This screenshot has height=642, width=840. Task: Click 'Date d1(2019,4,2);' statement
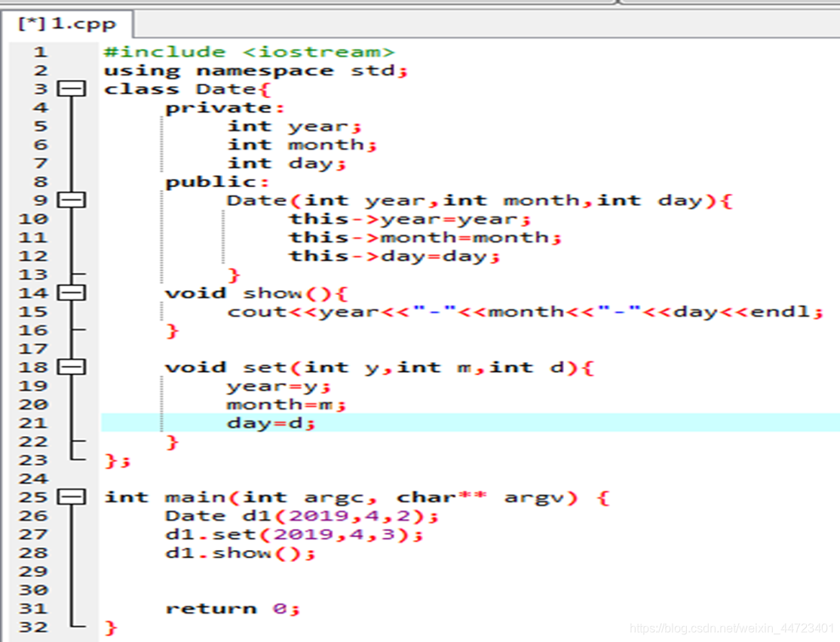click(x=302, y=516)
